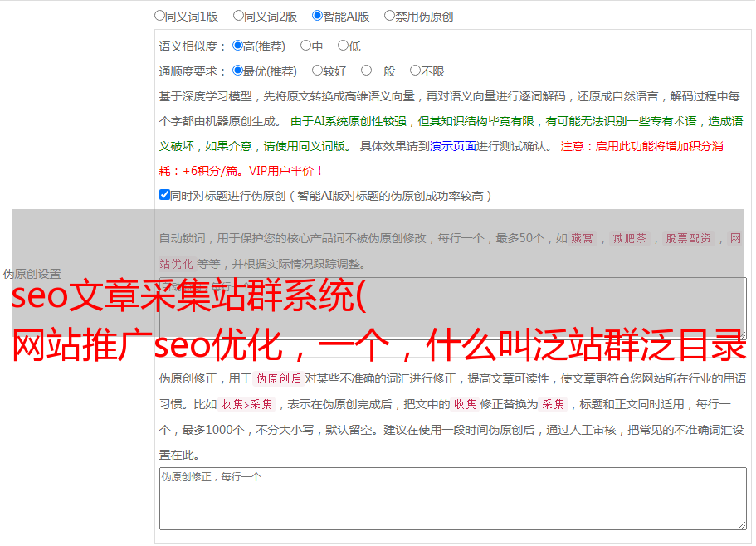Set 语义相似度 to 中
The image size is (756, 546).
click(305, 46)
